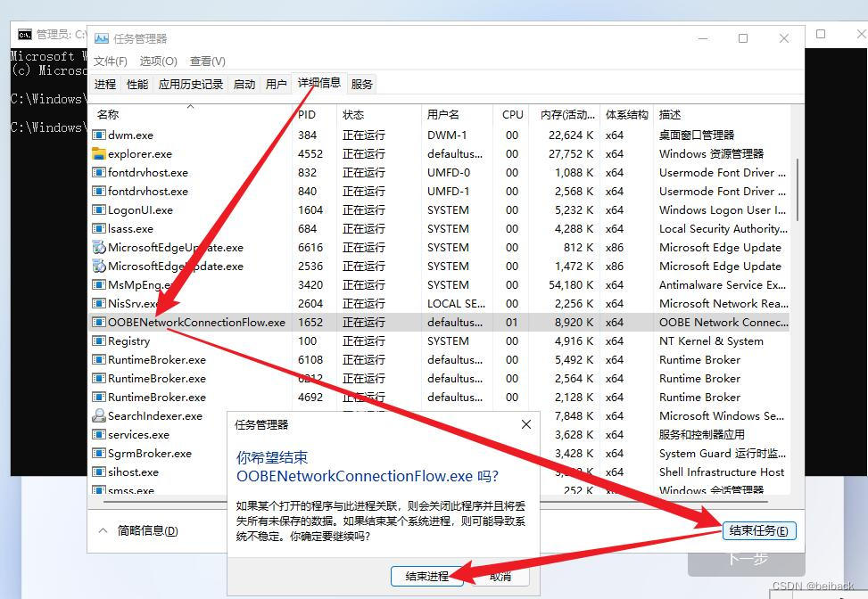Click the services.exe process icon

click(x=98, y=435)
